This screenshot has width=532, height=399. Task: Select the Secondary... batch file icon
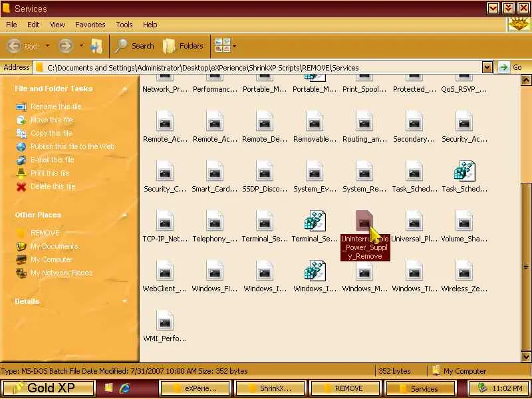point(414,121)
